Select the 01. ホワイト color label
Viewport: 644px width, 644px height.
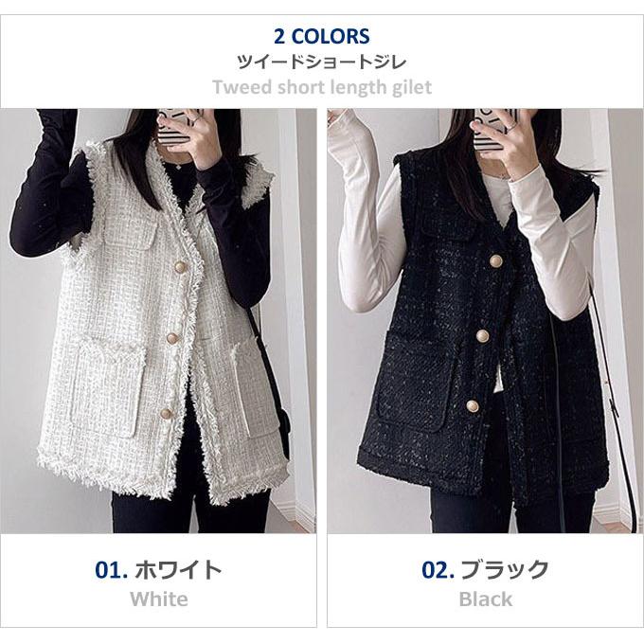(x=158, y=569)
